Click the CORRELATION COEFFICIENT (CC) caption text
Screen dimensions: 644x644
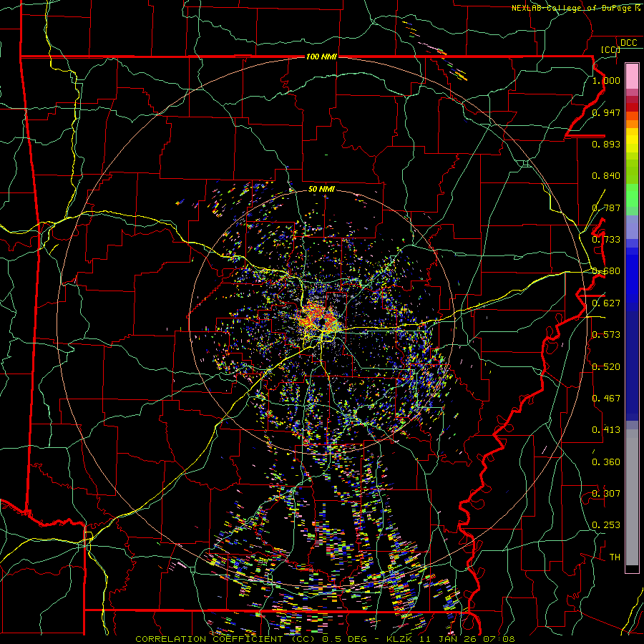[x=225, y=639]
